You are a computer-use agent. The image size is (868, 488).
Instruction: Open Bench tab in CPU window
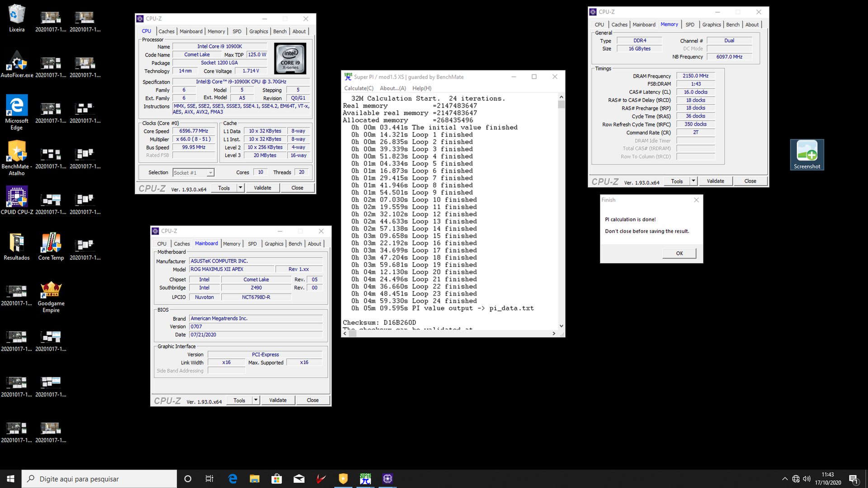280,32
